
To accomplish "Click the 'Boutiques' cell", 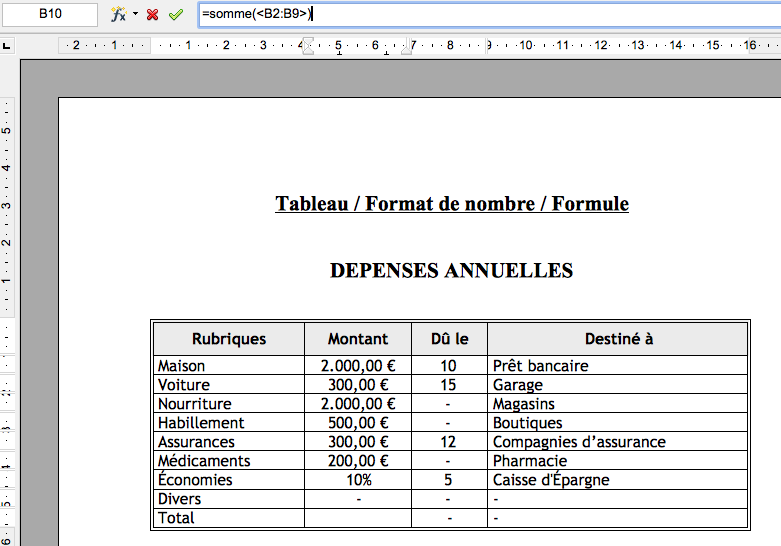I will point(618,422).
